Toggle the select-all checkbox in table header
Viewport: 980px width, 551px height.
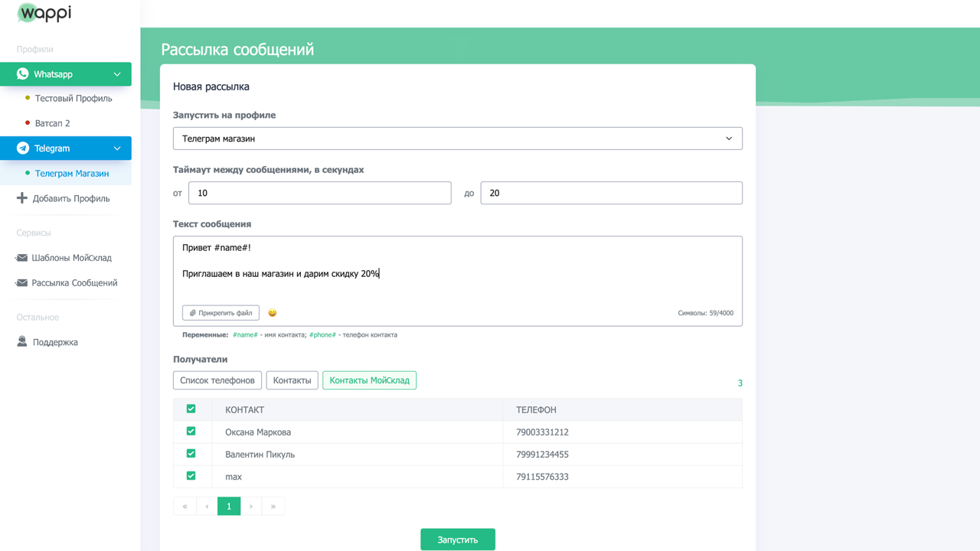tap(191, 409)
